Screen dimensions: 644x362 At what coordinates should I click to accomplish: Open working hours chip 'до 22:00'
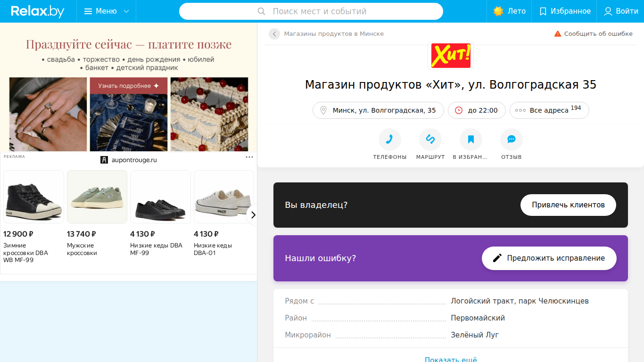(477, 110)
